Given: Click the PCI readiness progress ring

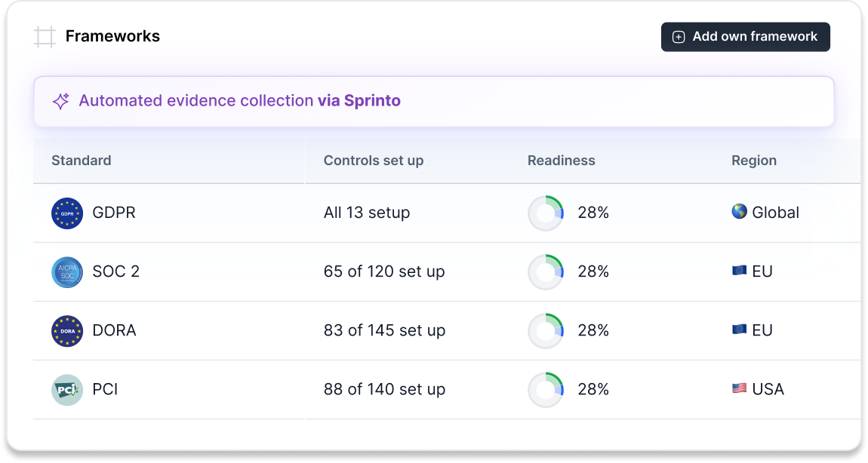Looking at the screenshot, I should click(546, 390).
